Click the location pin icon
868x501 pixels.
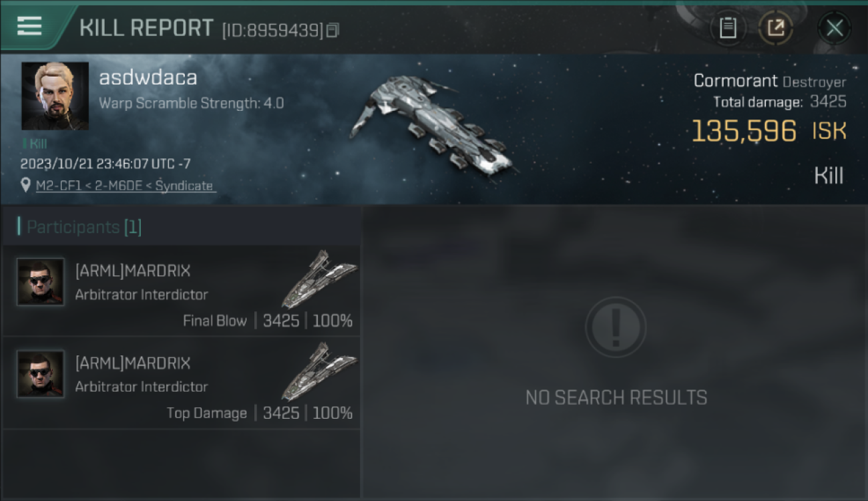point(25,185)
